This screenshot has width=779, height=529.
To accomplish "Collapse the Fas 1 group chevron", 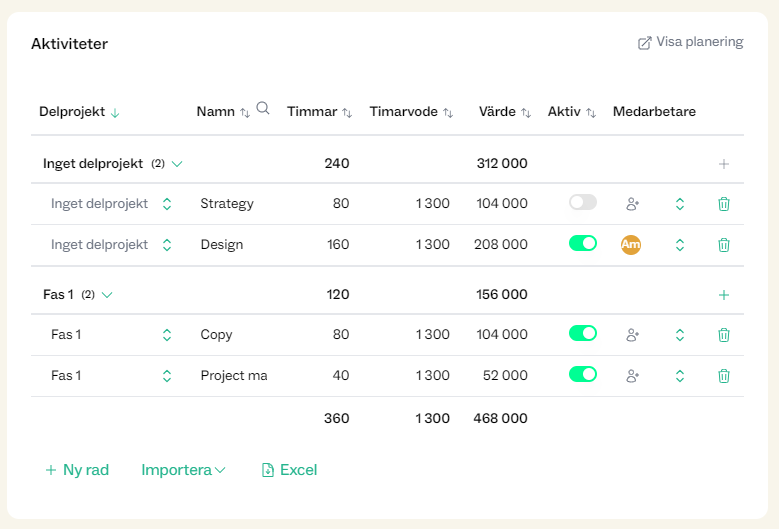I will [108, 295].
